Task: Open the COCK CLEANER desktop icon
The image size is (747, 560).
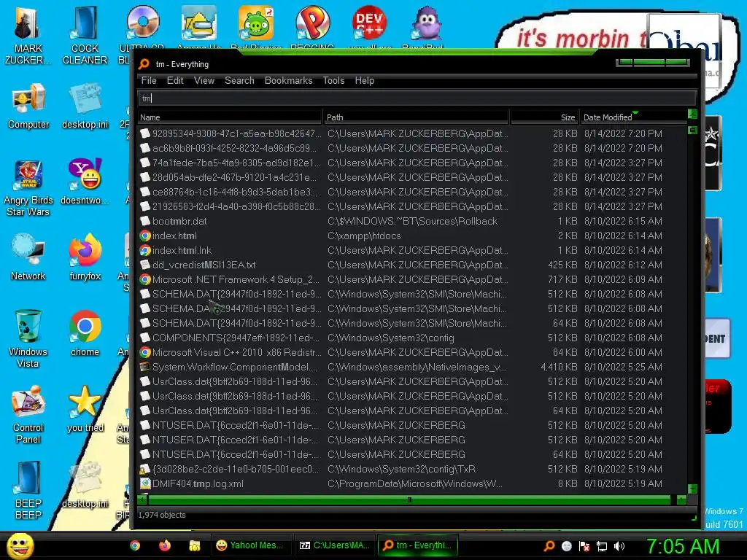Action: click(x=85, y=36)
